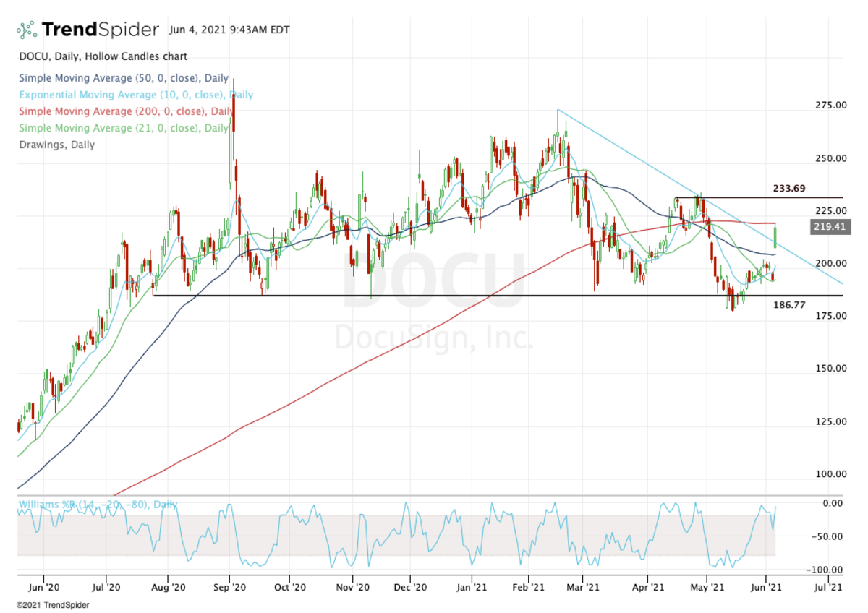Click the current price tag 219.41
The height and width of the screenshot is (613, 868).
coord(831,228)
